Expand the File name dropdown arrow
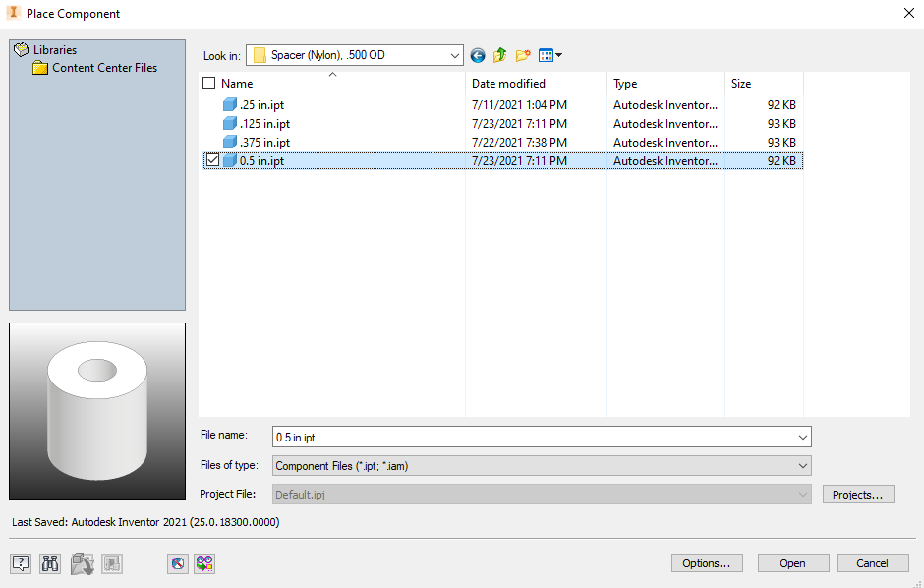The width and height of the screenshot is (924, 588). (803, 438)
